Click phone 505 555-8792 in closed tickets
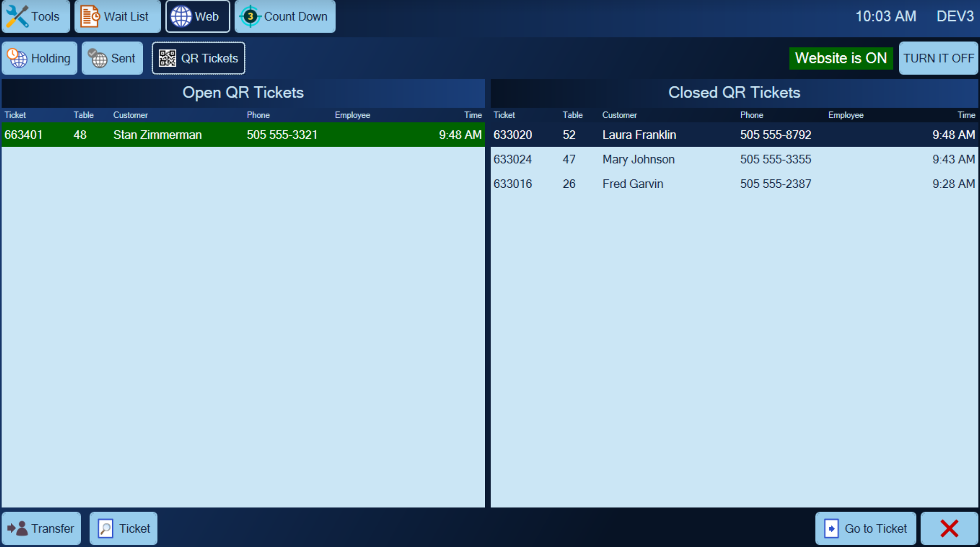Viewport: 980px width, 547px height. point(775,135)
